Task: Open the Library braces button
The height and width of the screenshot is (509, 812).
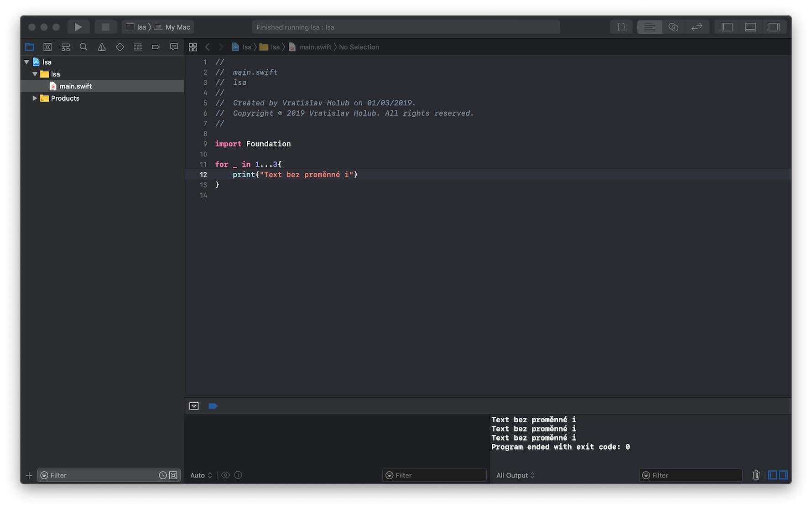Action: click(x=621, y=27)
